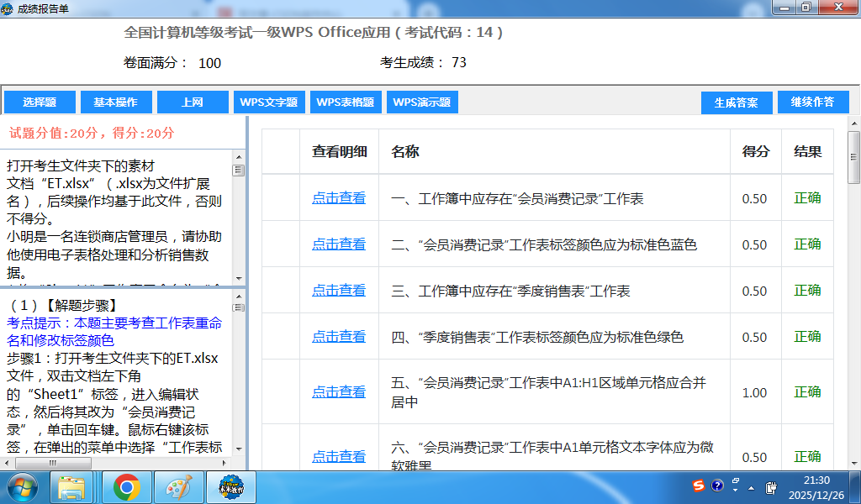The height and width of the screenshot is (504, 861).
Task: Open File Explorer from the taskbar
Action: coord(72,487)
